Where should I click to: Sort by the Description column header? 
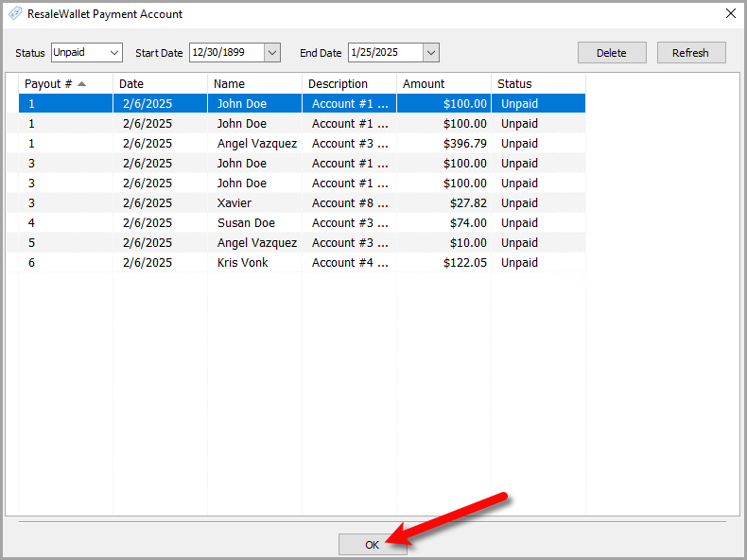click(349, 84)
